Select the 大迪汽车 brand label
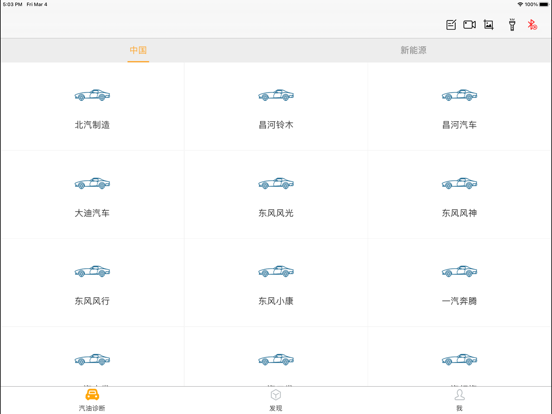 coord(92,213)
